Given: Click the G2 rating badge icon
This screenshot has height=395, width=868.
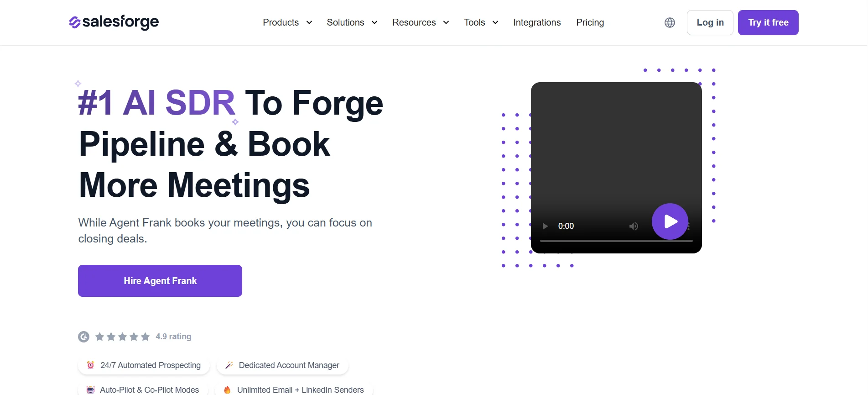Looking at the screenshot, I should pos(83,337).
